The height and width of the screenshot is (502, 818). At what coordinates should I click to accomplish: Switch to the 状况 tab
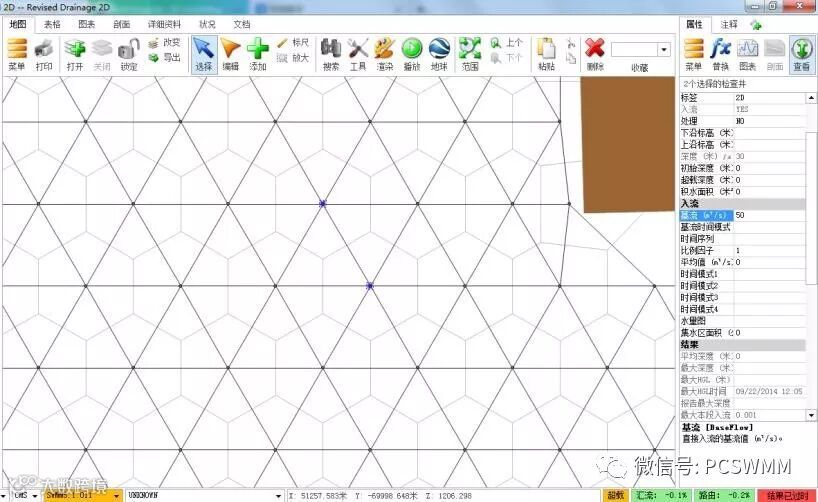(x=207, y=24)
